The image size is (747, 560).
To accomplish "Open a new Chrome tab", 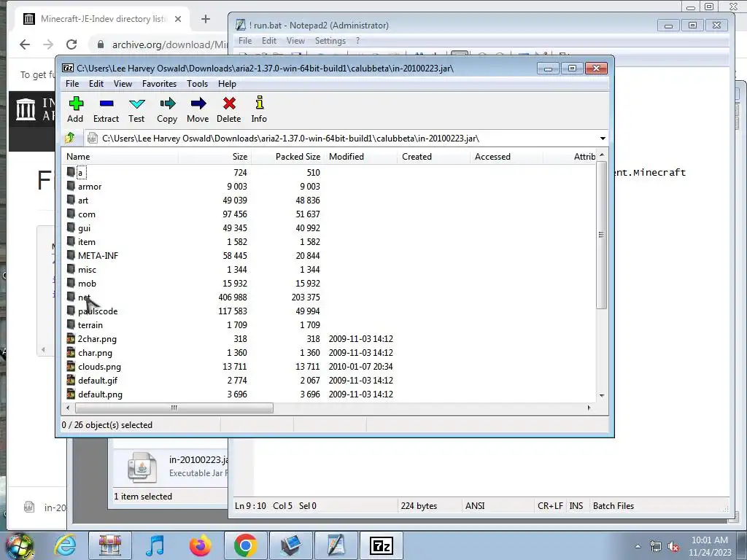I will 205,19.
